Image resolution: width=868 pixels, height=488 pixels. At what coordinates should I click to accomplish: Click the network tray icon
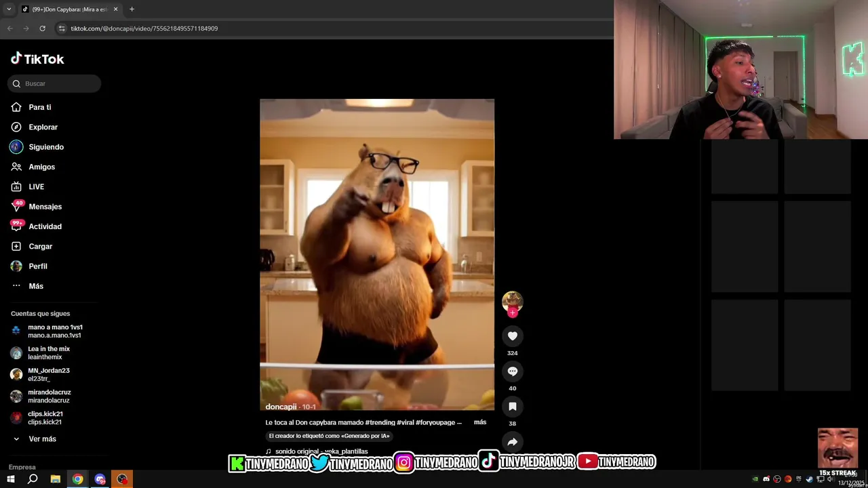(821, 479)
